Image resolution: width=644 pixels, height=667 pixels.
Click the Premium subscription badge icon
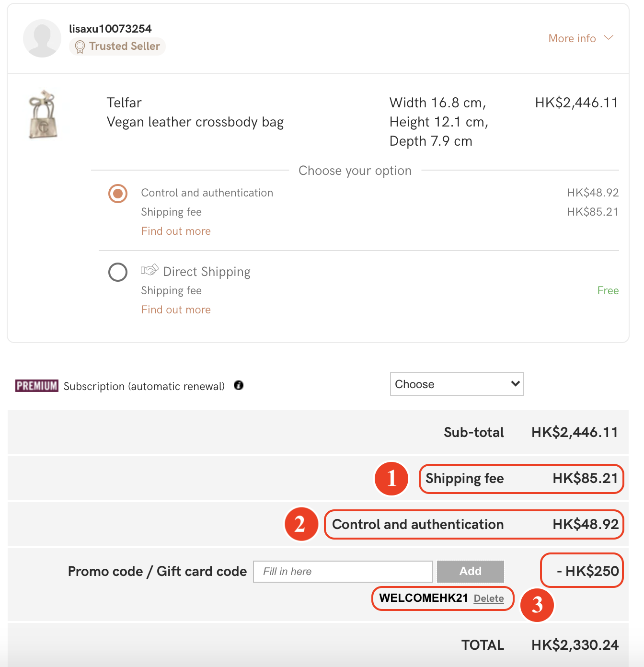tap(37, 386)
